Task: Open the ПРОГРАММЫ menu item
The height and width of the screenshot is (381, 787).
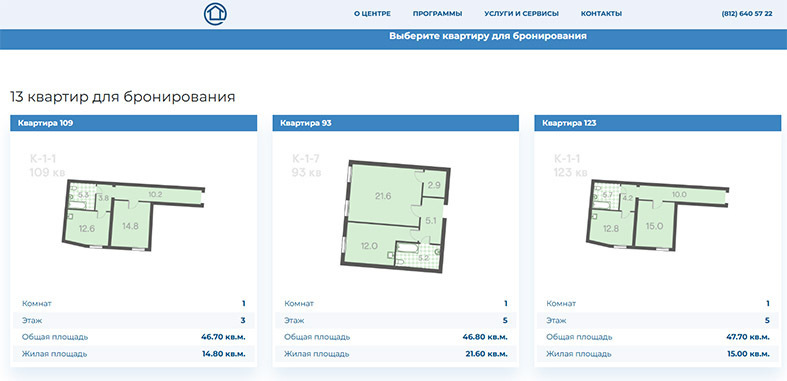Action: [437, 14]
